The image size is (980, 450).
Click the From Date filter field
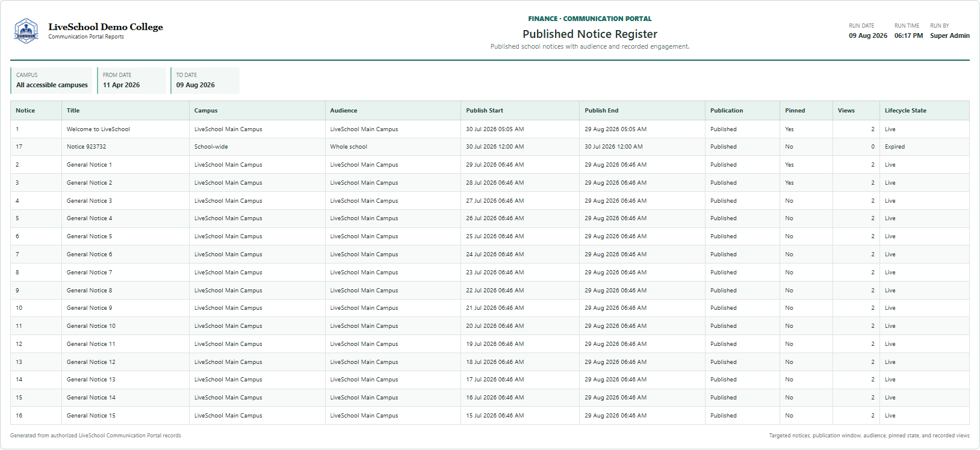tap(131, 81)
